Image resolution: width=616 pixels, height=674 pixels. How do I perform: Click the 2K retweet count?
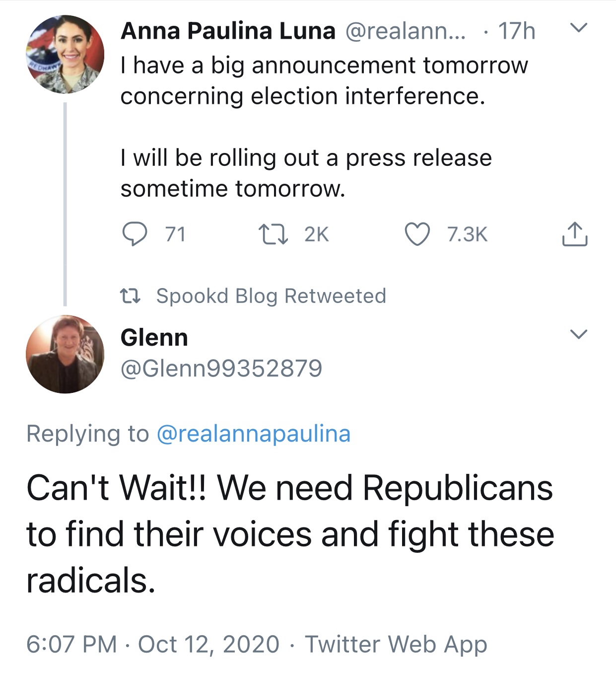point(316,234)
